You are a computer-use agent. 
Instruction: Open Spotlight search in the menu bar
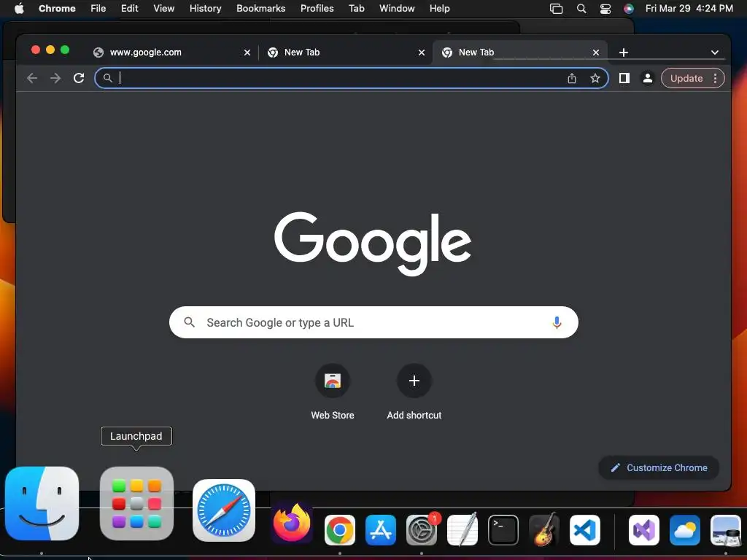coord(581,9)
